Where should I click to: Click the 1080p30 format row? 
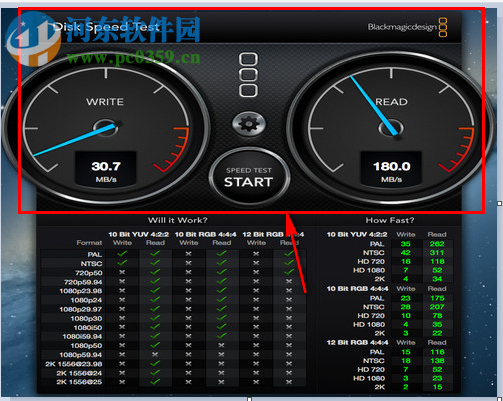(x=173, y=318)
